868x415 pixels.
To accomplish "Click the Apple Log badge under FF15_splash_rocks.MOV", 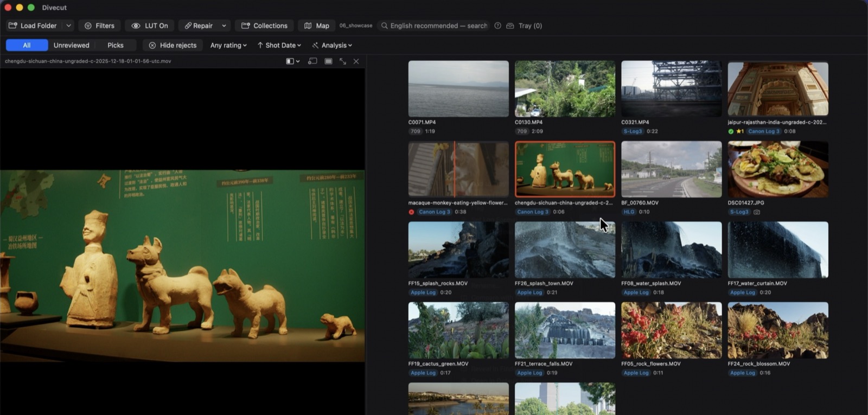I will [x=423, y=292].
